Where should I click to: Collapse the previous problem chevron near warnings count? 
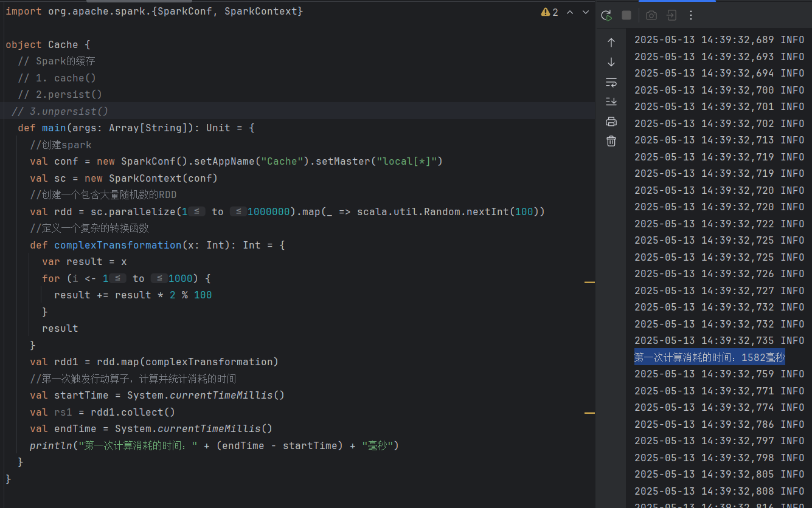coord(569,12)
